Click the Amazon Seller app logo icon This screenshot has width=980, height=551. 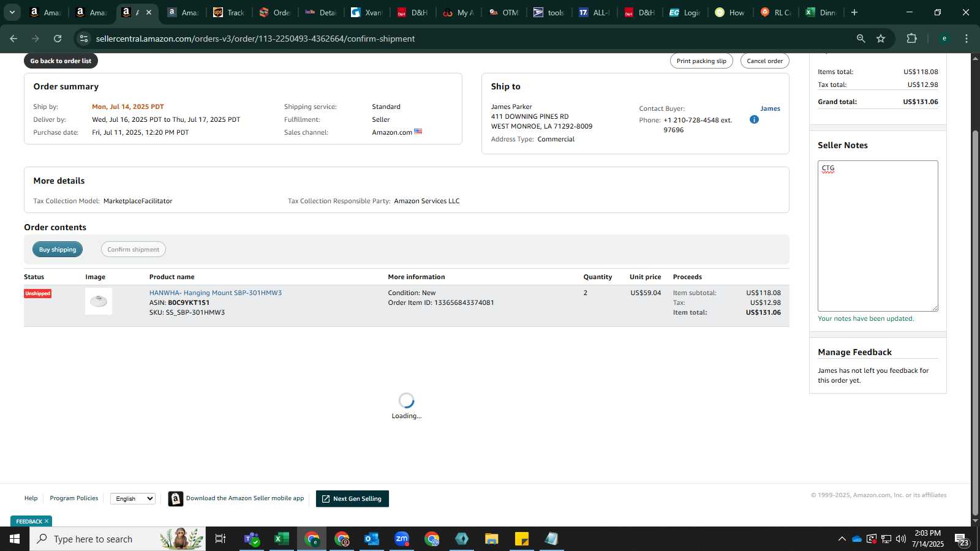point(176,499)
